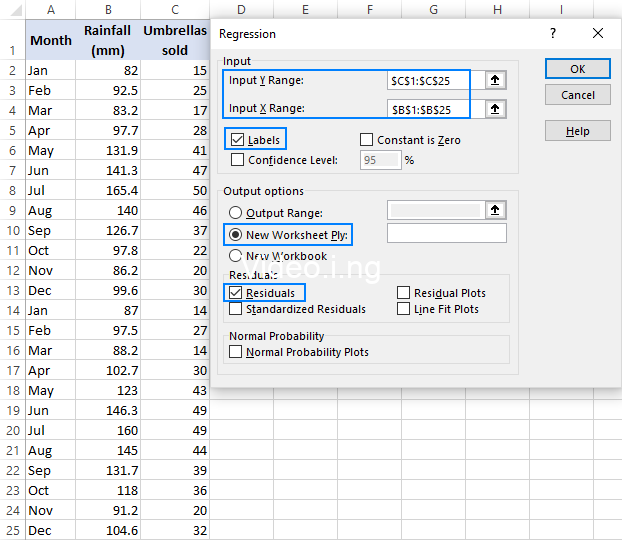The width and height of the screenshot is (622, 540).
Task: Click the Oct cell in row 11
Action: (x=51, y=250)
